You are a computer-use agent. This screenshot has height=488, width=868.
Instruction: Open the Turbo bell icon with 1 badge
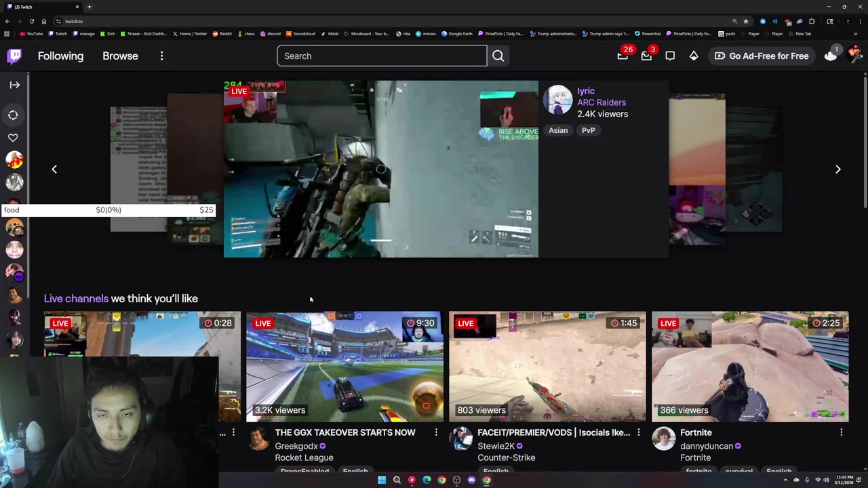[831, 56]
